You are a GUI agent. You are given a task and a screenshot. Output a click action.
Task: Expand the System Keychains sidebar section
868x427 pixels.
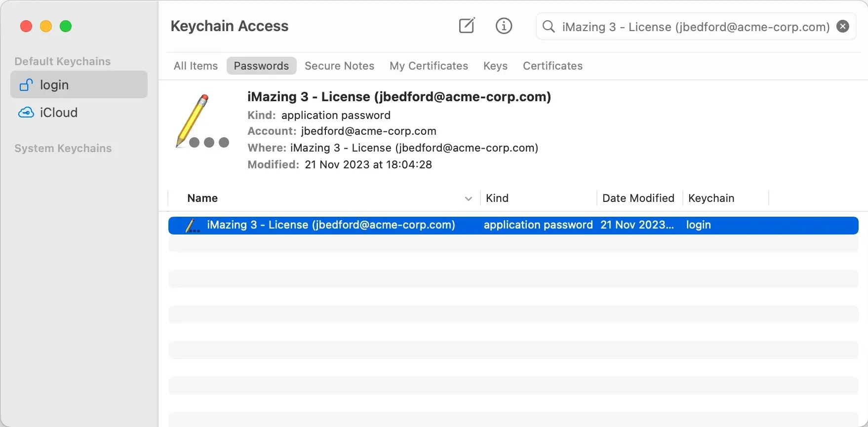click(x=63, y=148)
